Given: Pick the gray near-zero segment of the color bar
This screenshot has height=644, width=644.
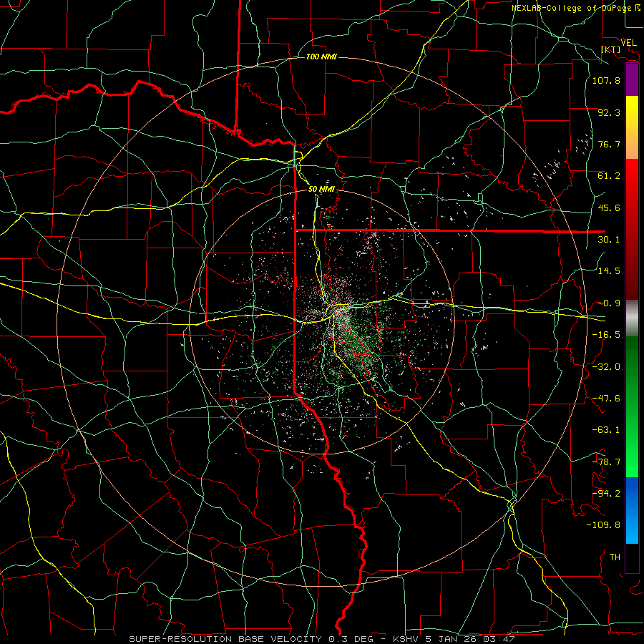Looking at the screenshot, I should 632,318.
